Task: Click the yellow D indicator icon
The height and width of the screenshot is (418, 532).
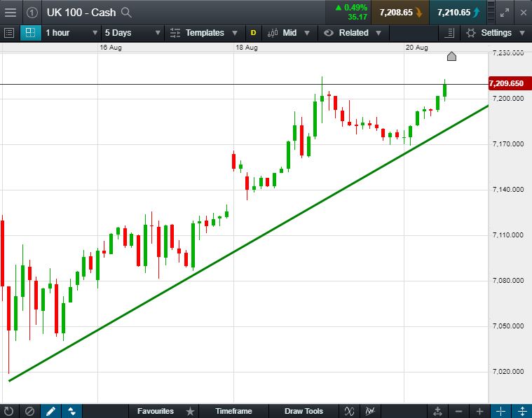Action: [253, 33]
